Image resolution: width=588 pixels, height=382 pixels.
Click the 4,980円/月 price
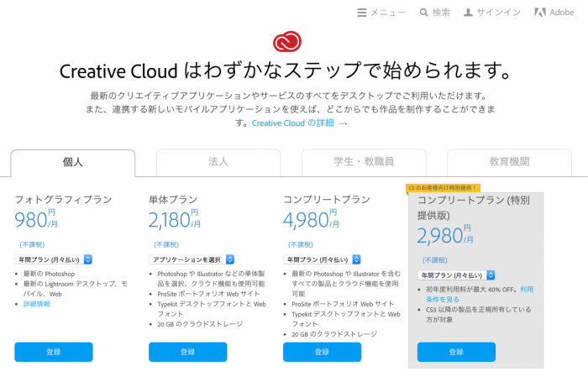[x=311, y=220]
